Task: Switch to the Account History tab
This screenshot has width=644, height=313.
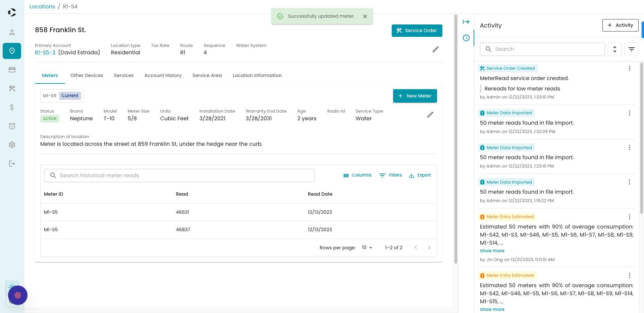Action: (163, 76)
